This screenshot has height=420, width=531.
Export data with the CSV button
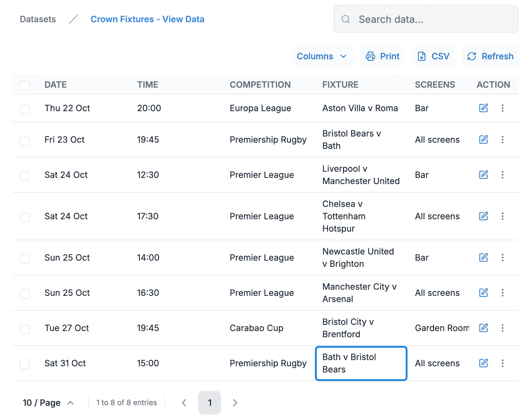coord(433,56)
